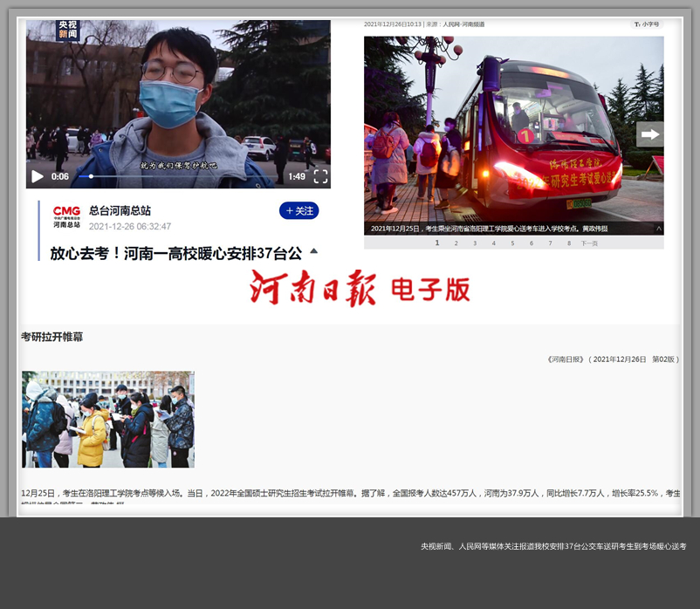Go to photo page 2
The width and height of the screenshot is (700, 609).
coord(456,243)
